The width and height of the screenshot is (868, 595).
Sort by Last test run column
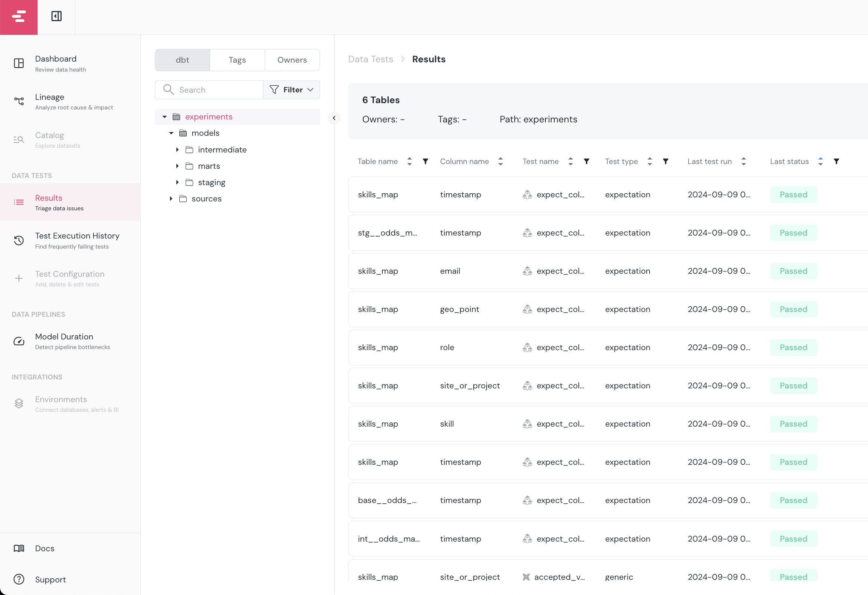[x=744, y=161]
